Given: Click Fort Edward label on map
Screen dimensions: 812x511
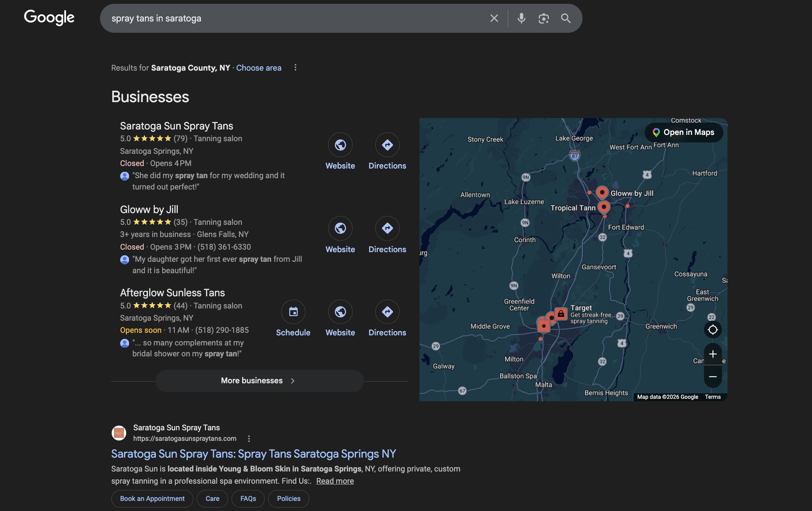Looking at the screenshot, I should pos(626,227).
